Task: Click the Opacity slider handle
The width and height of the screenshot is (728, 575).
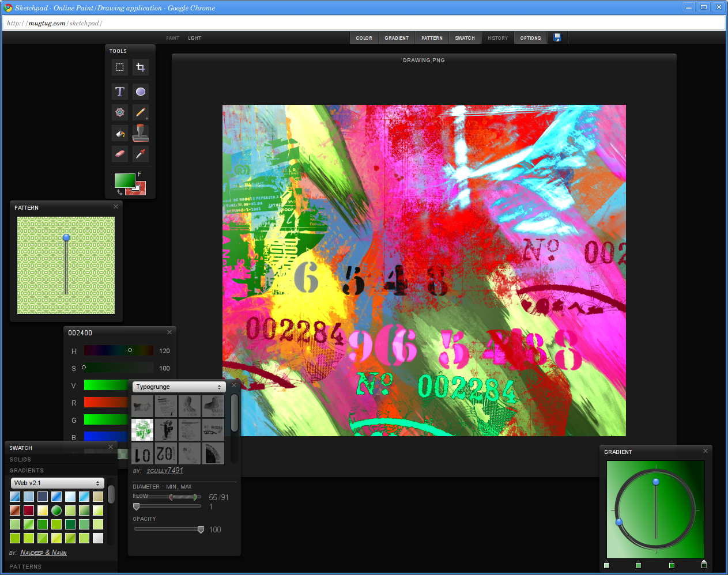Action: click(x=201, y=529)
